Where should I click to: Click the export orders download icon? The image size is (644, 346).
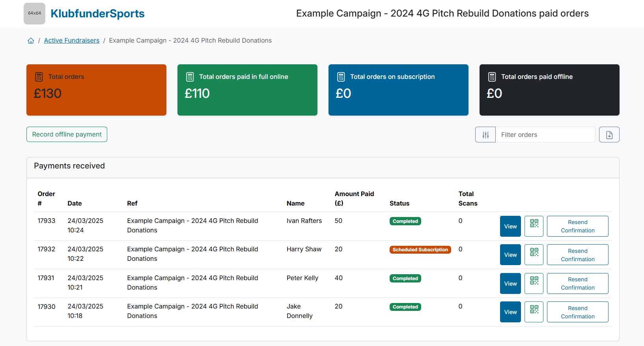click(x=609, y=135)
